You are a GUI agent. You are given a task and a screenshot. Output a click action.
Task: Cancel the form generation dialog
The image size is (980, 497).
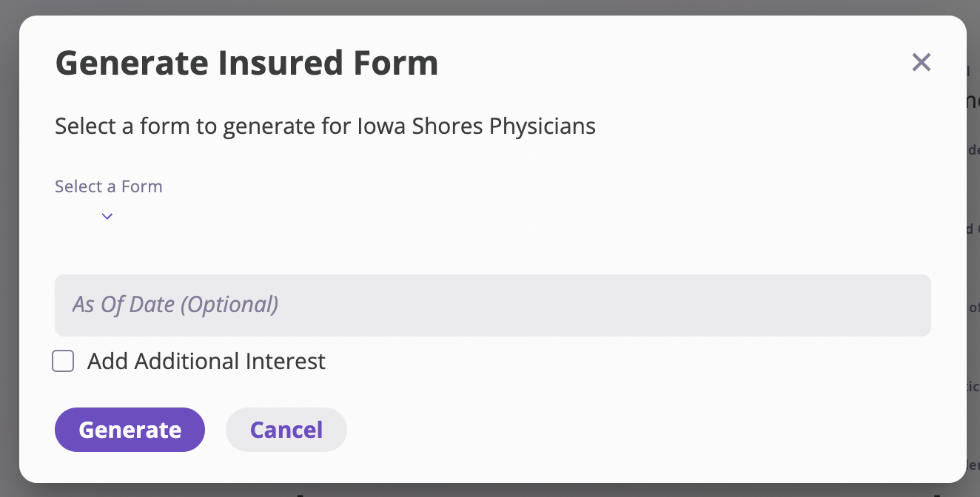(x=286, y=430)
